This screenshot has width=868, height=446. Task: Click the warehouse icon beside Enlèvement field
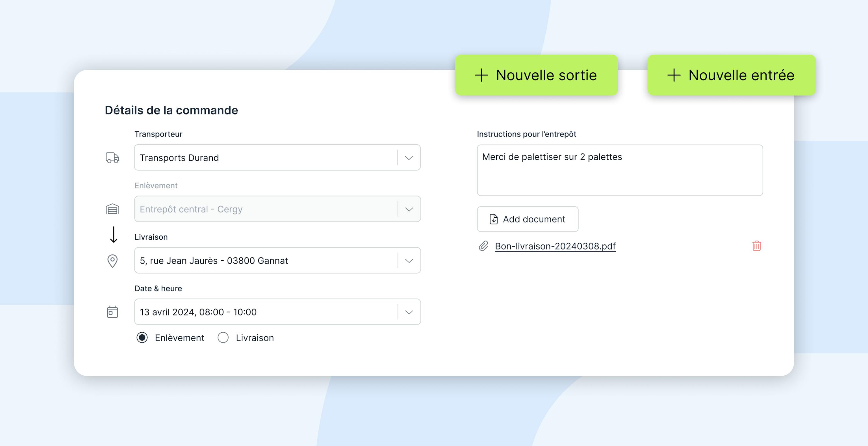click(112, 209)
